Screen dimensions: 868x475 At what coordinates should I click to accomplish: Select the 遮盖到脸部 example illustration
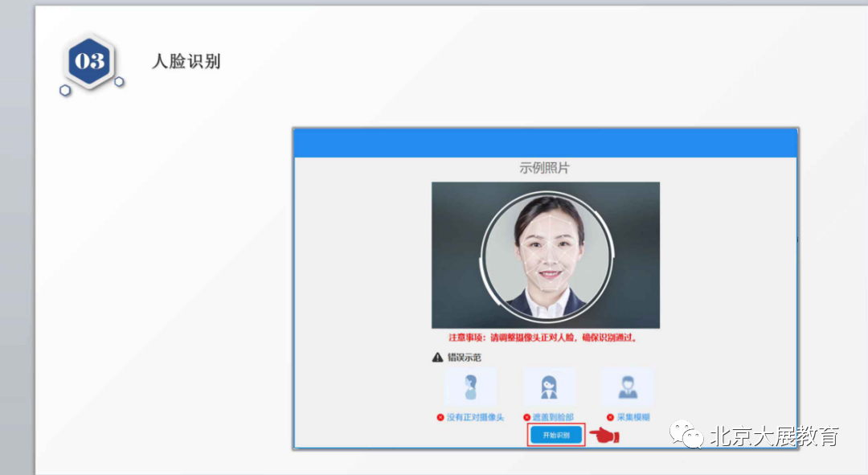(x=549, y=388)
